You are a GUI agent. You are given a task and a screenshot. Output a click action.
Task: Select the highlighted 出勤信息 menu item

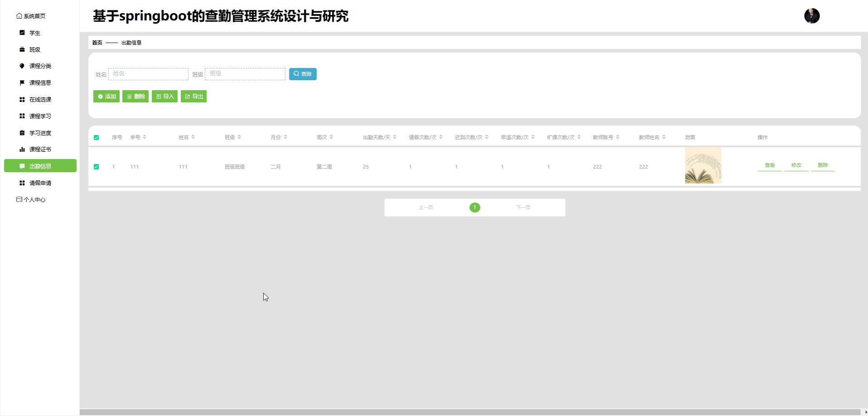[40, 166]
